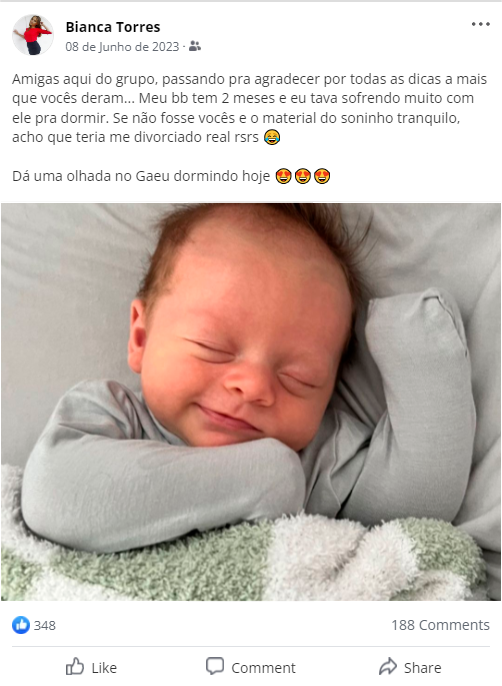This screenshot has height=686, width=502.
Task: Click the group audience icon beside the date
Action: [195, 46]
